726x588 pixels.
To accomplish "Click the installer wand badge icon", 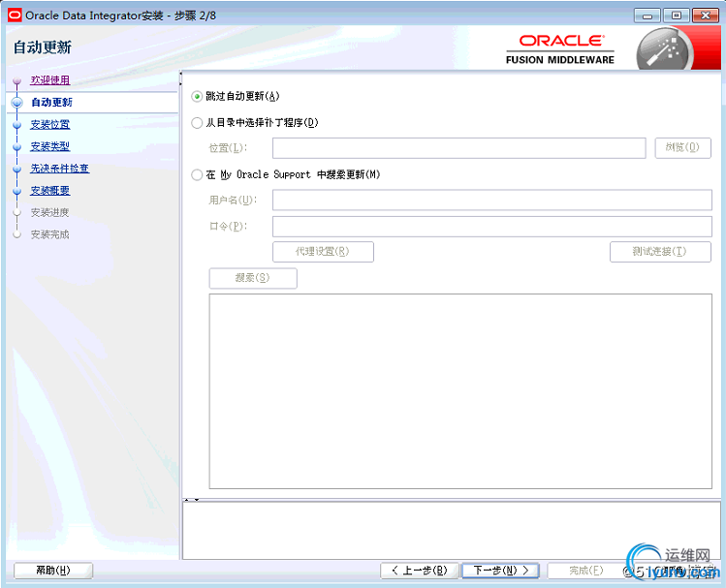I will point(665,51).
